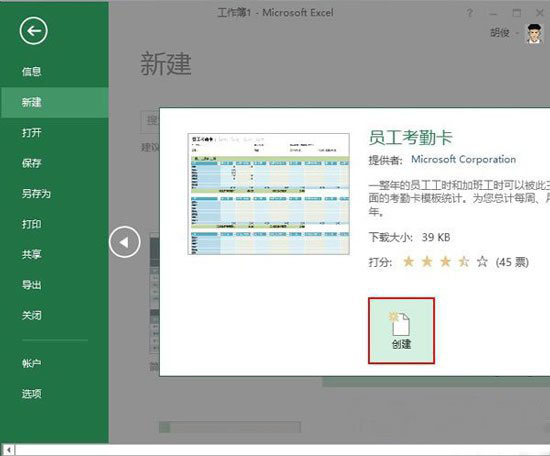The height and width of the screenshot is (456, 550).
Task: Open the 信息 menu item
Action: point(32,72)
